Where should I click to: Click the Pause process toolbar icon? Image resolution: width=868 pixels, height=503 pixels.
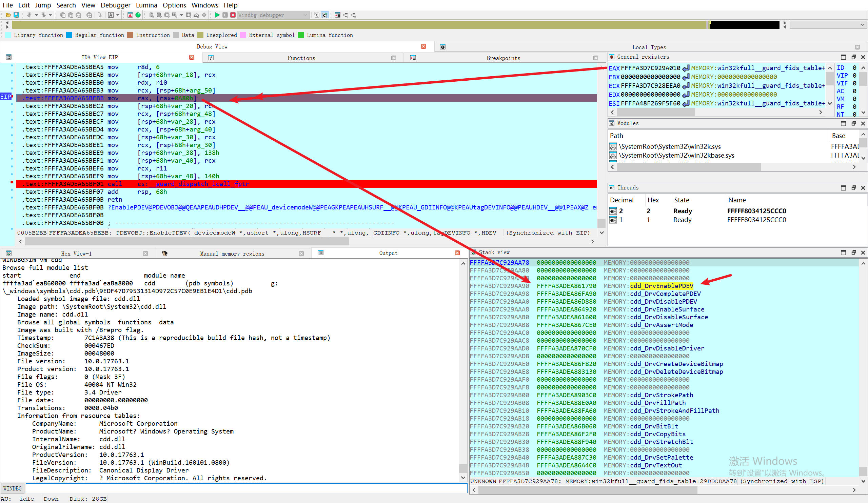pyautogui.click(x=225, y=15)
